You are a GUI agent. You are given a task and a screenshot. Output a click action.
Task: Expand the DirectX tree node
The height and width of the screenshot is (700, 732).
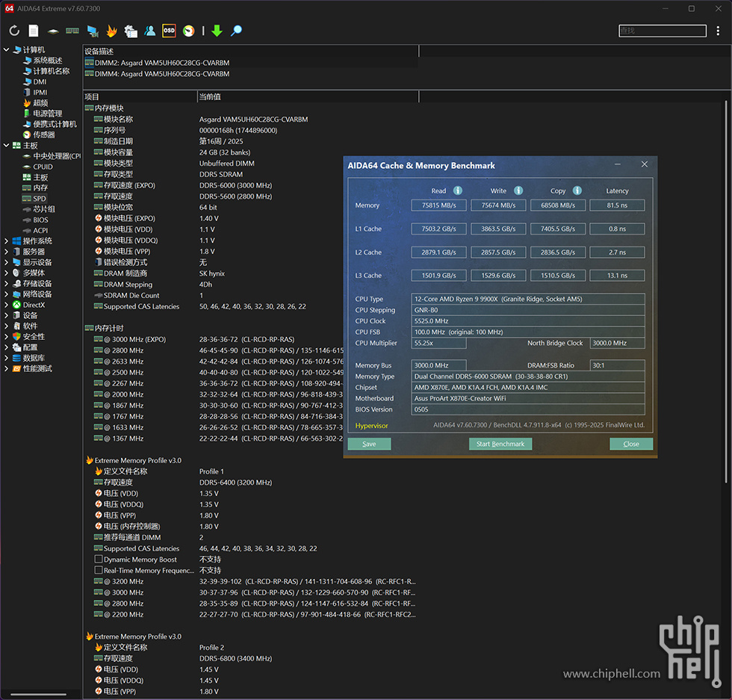click(x=6, y=305)
